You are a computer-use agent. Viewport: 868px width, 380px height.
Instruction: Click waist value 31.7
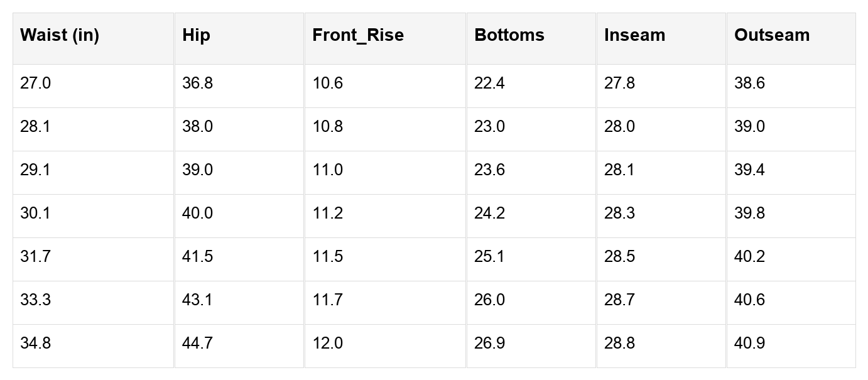point(35,257)
